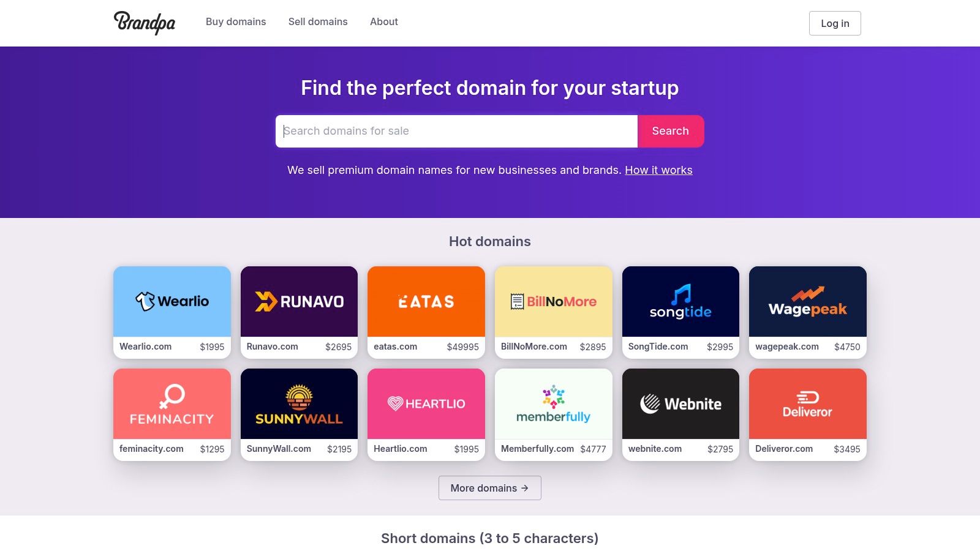Click the SunnyWall sun logo icon
980x551 pixels.
299,397
